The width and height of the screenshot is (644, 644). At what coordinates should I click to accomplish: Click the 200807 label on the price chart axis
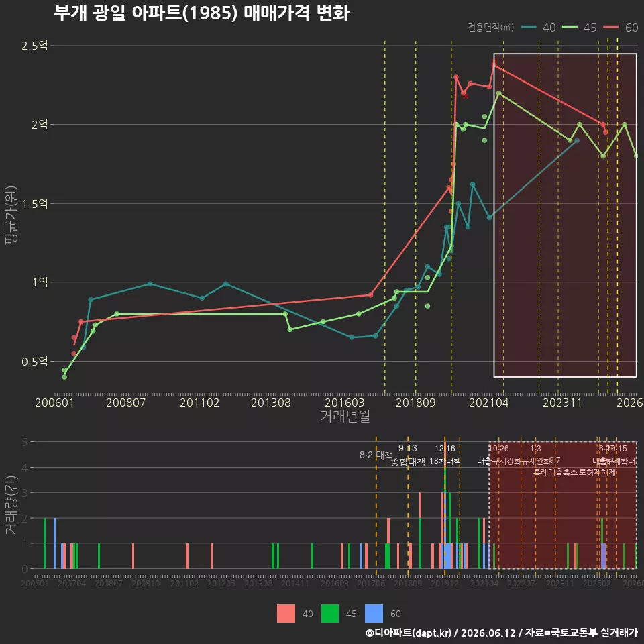click(126, 402)
